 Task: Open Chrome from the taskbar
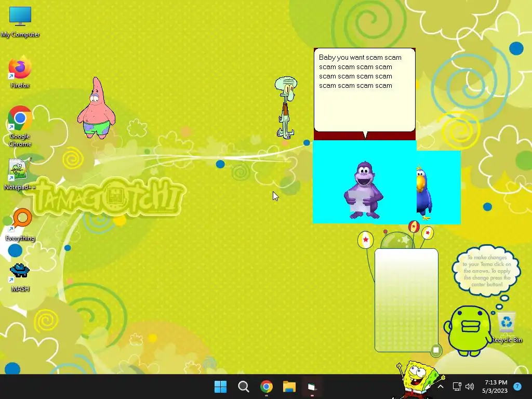pyautogui.click(x=267, y=387)
